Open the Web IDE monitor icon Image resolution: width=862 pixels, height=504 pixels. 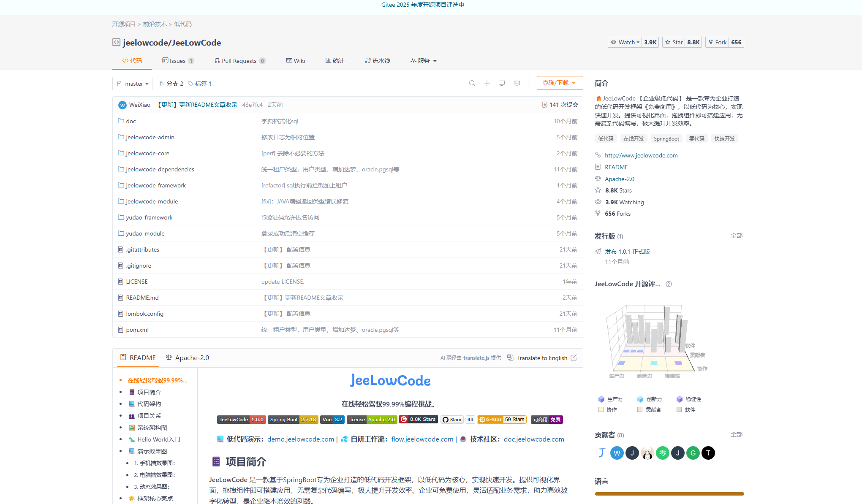click(x=501, y=83)
